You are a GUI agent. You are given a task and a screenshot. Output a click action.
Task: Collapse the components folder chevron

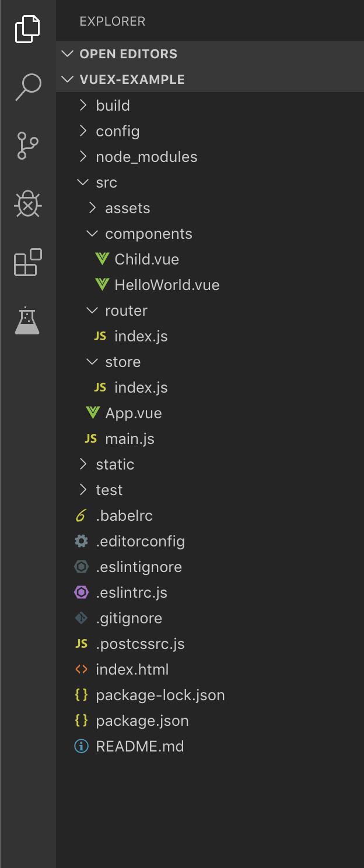click(92, 234)
